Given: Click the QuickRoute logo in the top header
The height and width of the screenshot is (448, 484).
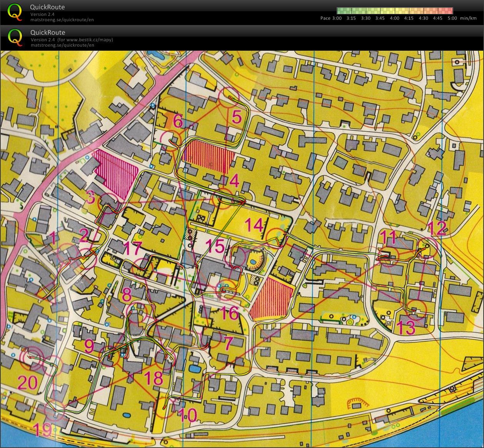Looking at the screenshot, I should pos(15,12).
